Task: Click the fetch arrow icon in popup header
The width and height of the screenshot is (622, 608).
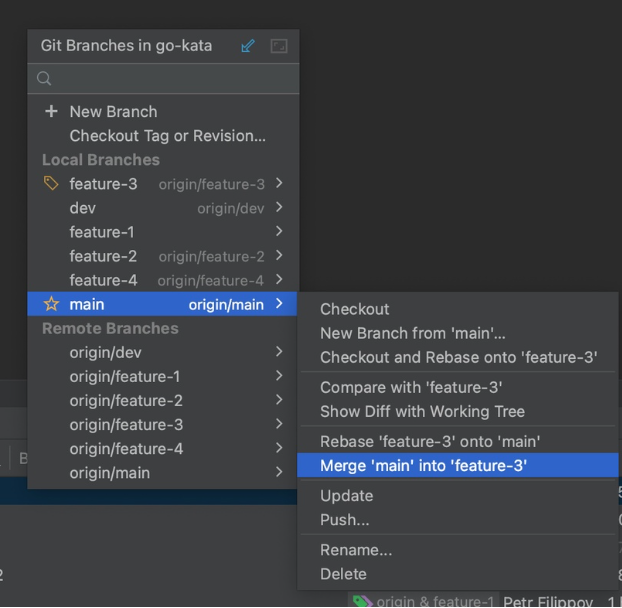Action: click(x=248, y=46)
